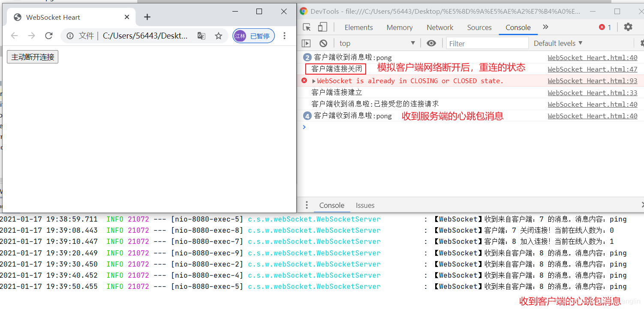644x309 pixels.
Task: Open link WebSocket_Heart.html:93
Action: click(x=593, y=81)
